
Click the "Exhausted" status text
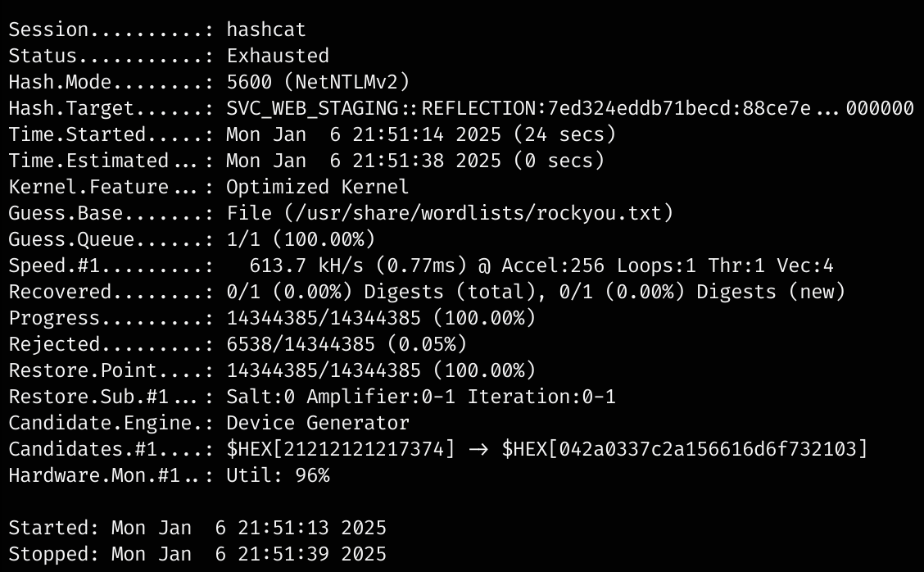[278, 56]
